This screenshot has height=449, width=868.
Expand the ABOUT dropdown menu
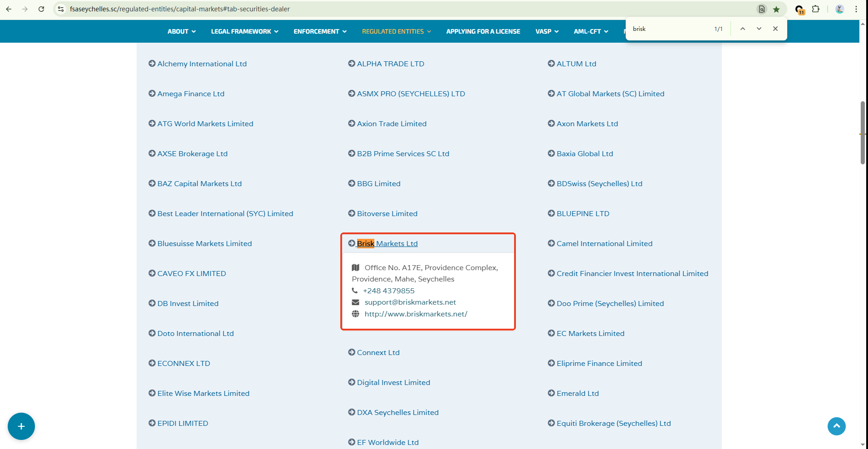(x=181, y=31)
